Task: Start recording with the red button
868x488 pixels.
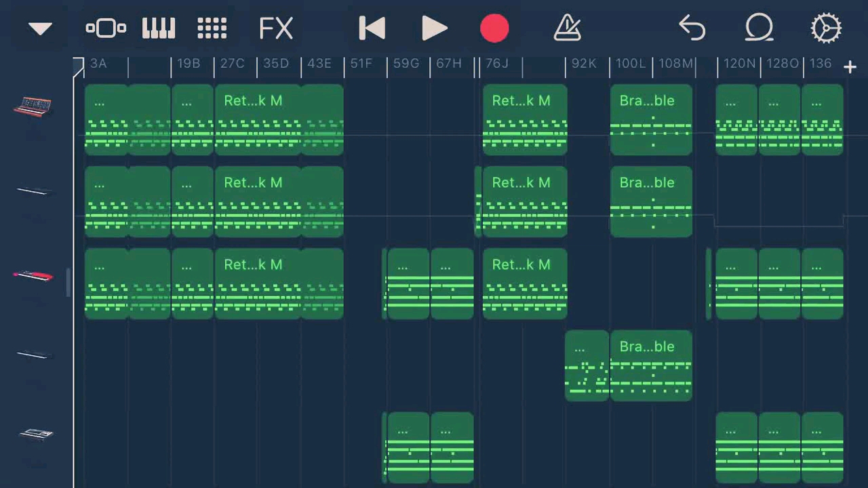Action: click(x=494, y=28)
